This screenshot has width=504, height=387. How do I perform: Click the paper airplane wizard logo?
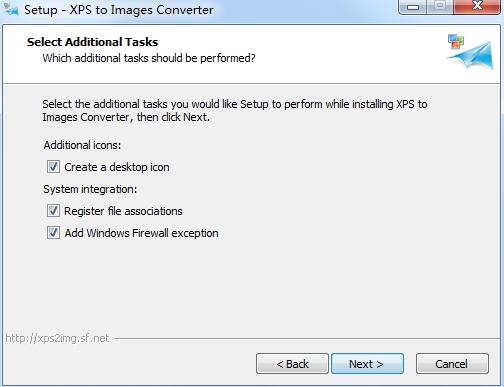point(470,52)
